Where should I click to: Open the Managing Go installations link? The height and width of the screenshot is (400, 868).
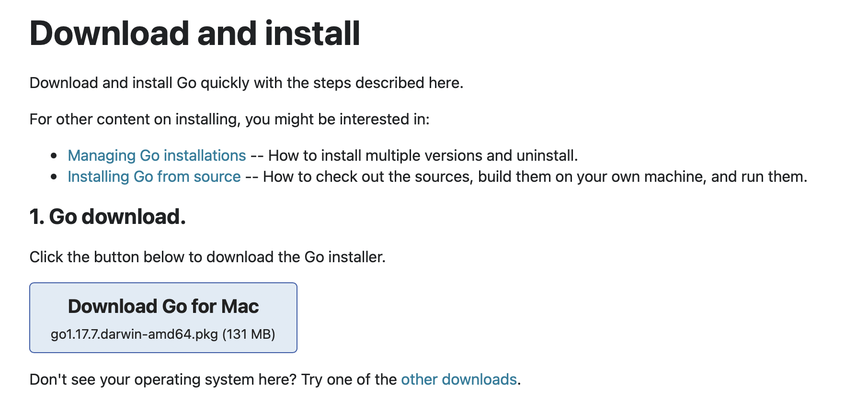pos(157,156)
